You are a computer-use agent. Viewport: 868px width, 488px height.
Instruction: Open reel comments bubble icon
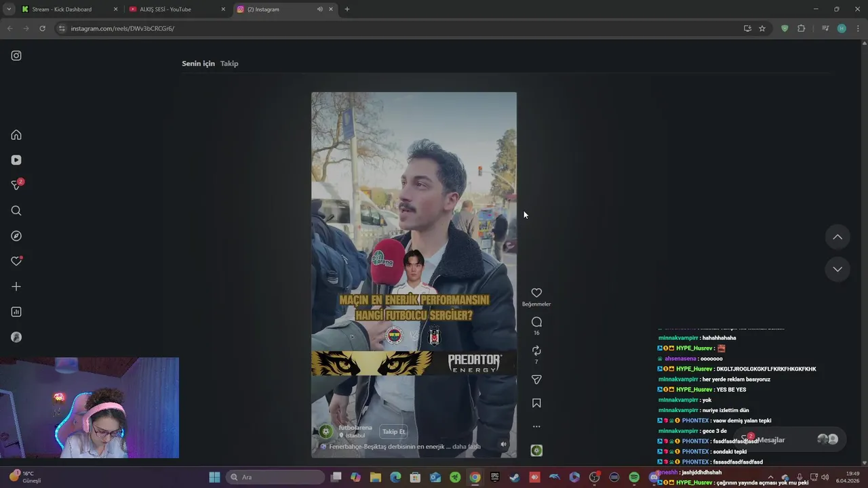pyautogui.click(x=536, y=322)
